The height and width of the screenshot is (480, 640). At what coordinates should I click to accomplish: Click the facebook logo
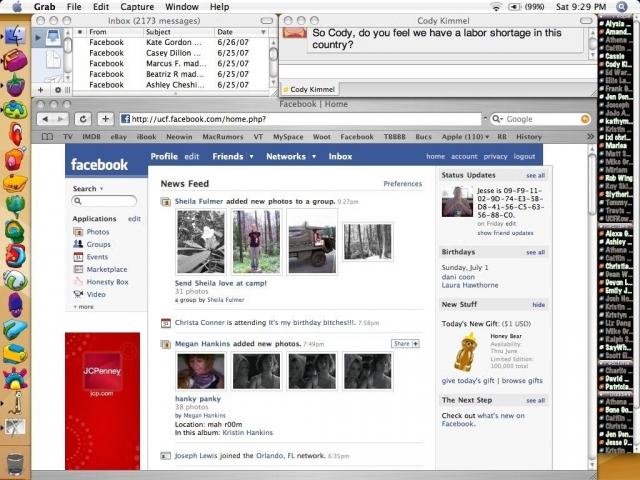point(99,164)
